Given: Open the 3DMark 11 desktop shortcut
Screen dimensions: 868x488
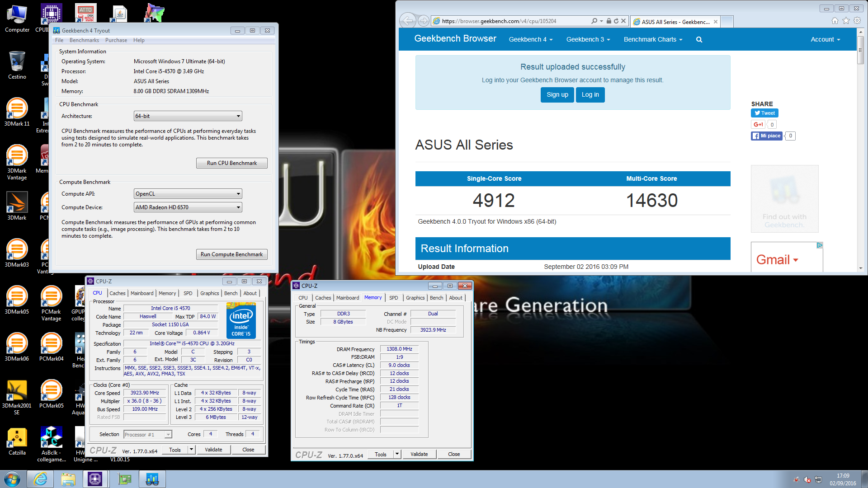Looking at the screenshot, I should pos(17,112).
